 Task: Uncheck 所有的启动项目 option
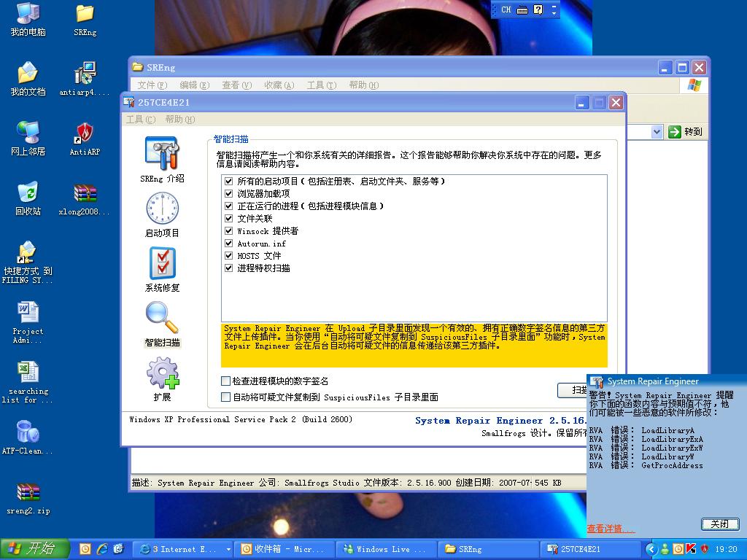coord(228,182)
